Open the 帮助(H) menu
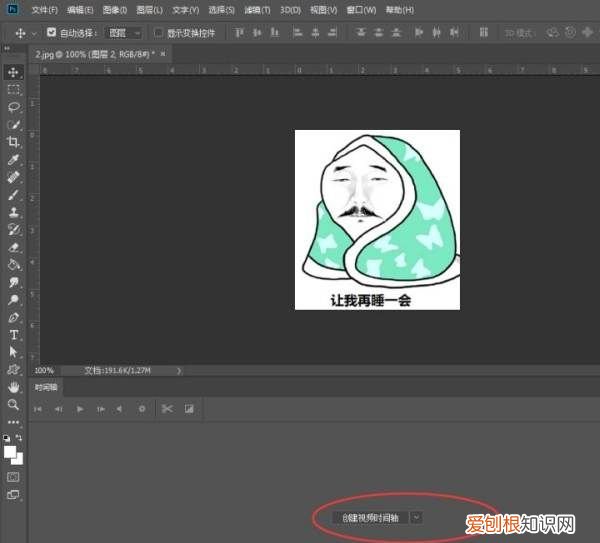 pos(399,10)
